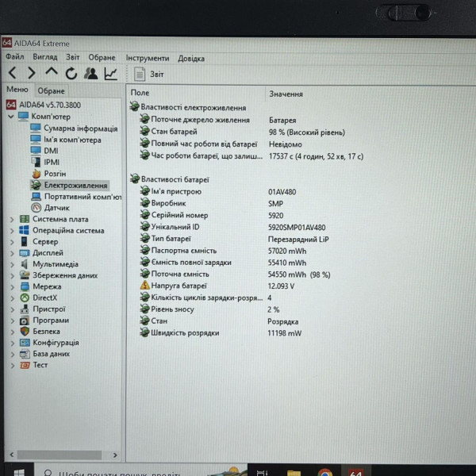Select the Стан батарей row

(242, 132)
